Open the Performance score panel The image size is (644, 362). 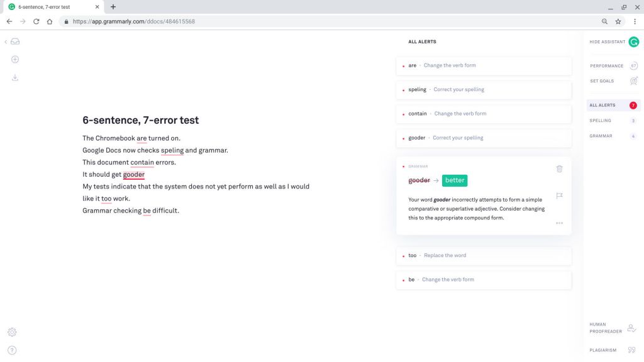point(606,65)
